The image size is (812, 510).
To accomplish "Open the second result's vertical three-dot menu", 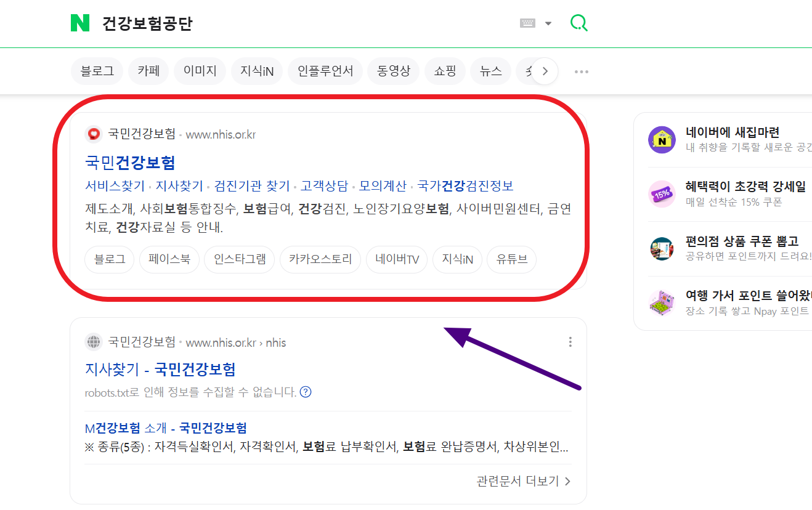I will click(x=570, y=342).
